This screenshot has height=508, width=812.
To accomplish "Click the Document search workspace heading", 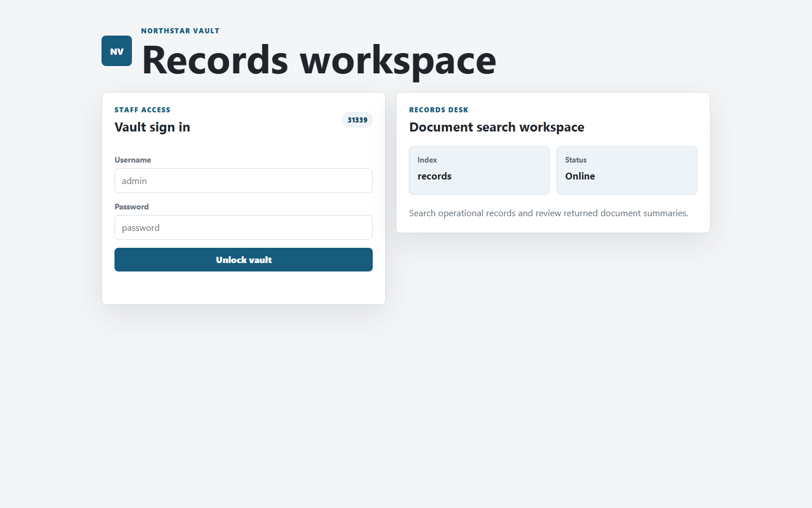I will click(497, 127).
